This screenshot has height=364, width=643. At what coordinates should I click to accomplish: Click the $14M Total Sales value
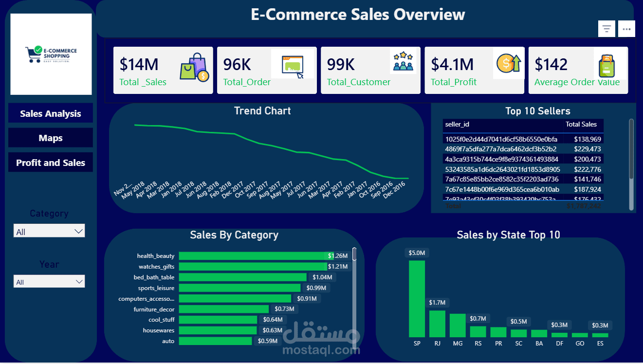pos(139,64)
